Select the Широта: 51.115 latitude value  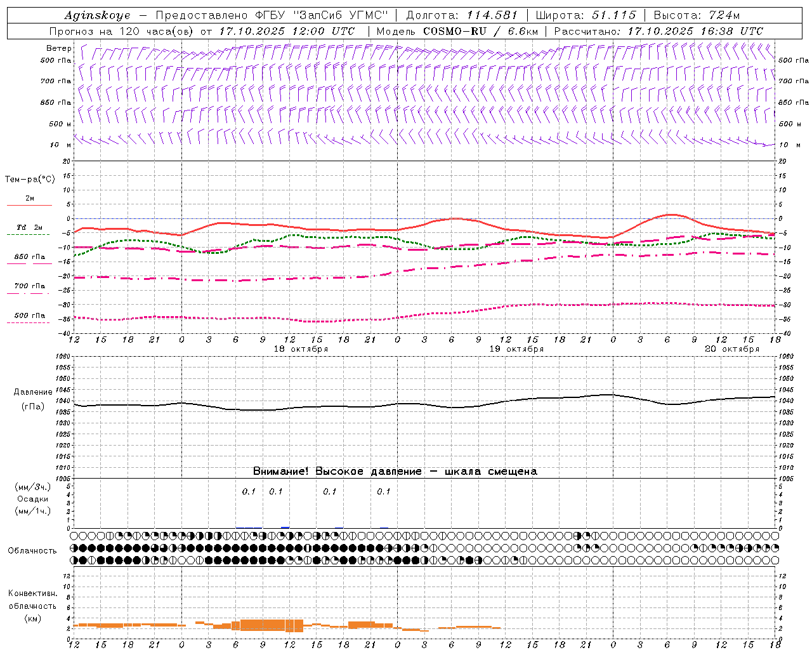(586, 15)
